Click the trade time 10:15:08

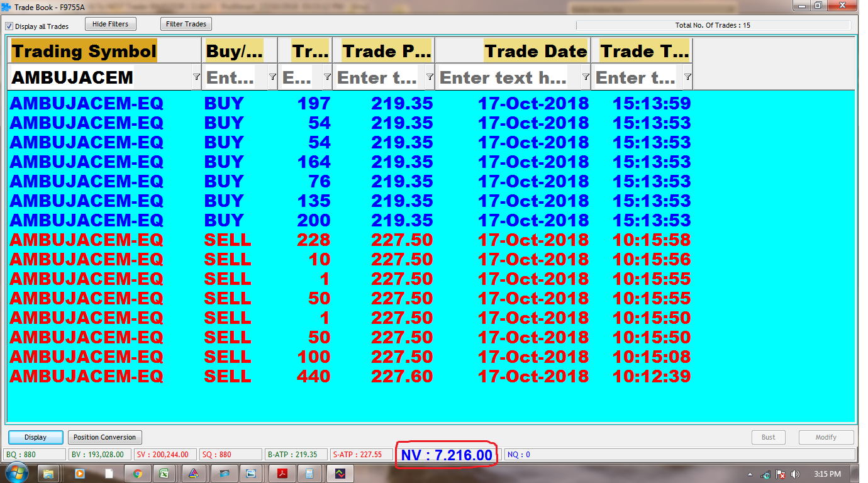click(x=652, y=357)
